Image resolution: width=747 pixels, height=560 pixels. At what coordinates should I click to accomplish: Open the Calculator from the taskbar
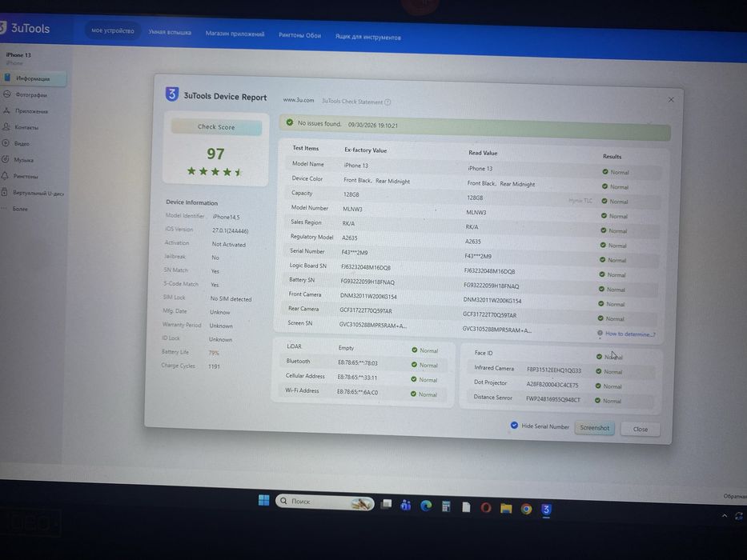pyautogui.click(x=446, y=506)
